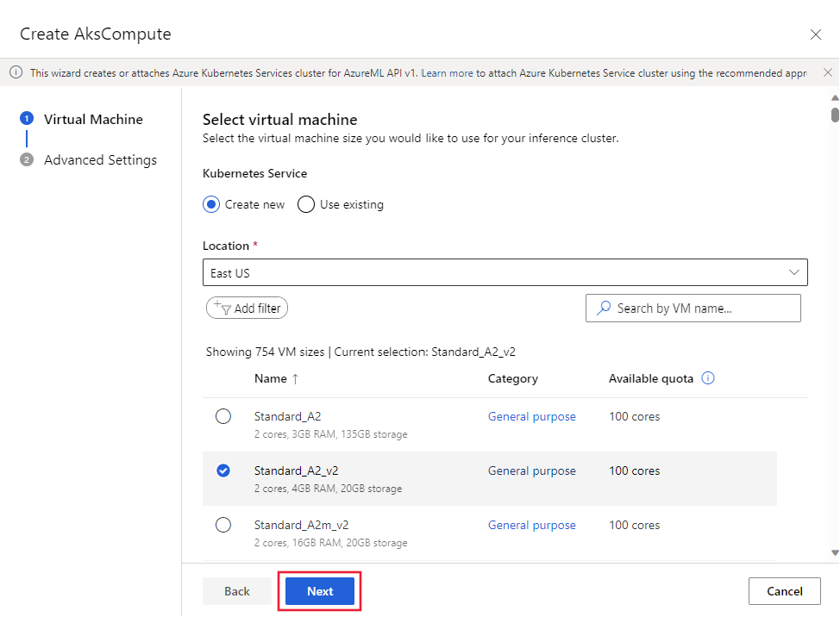The height and width of the screenshot is (617, 840).
Task: Open the Location dropdown showing East US
Action: (505, 271)
